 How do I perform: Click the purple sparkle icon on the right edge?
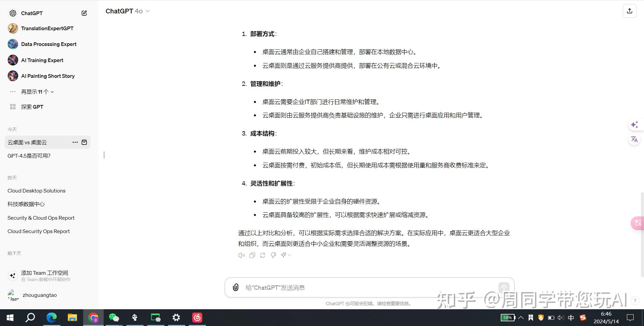[x=634, y=124]
